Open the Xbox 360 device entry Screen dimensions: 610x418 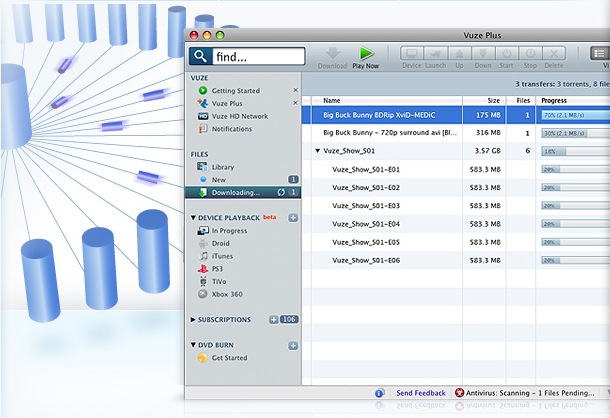pos(226,294)
